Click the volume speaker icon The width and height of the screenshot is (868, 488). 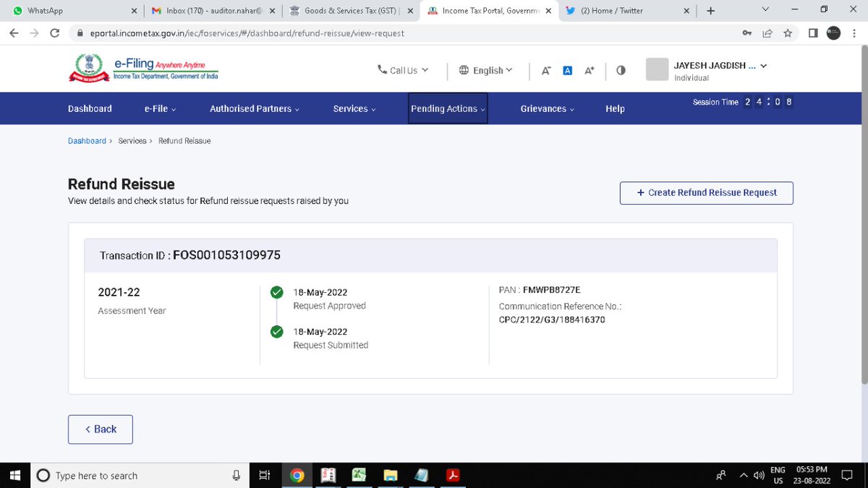759,476
